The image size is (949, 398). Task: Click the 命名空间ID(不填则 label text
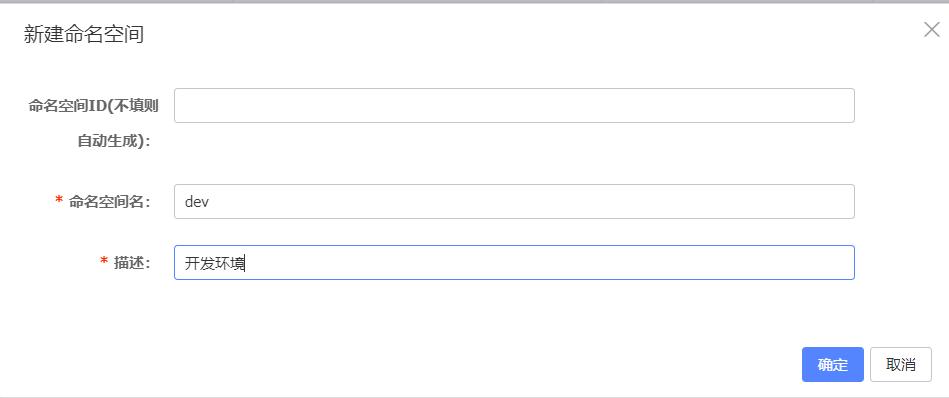tap(94, 106)
